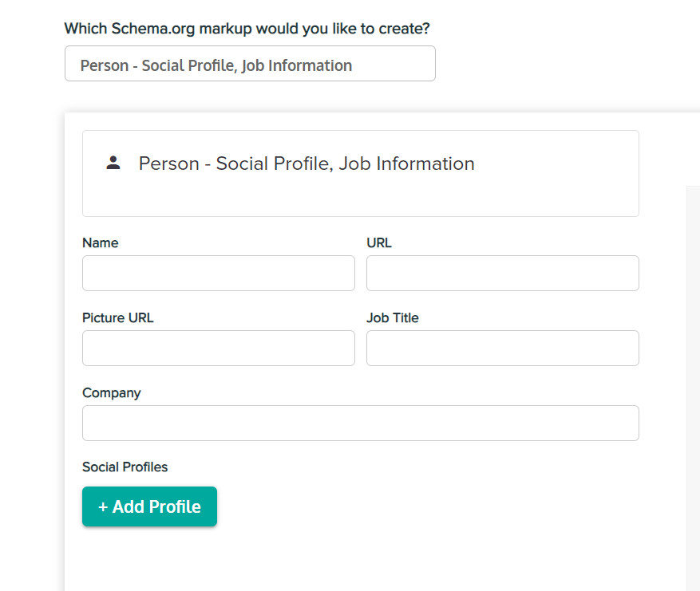The width and height of the screenshot is (700, 591).
Task: Select the Picture URL field
Action: (x=218, y=348)
